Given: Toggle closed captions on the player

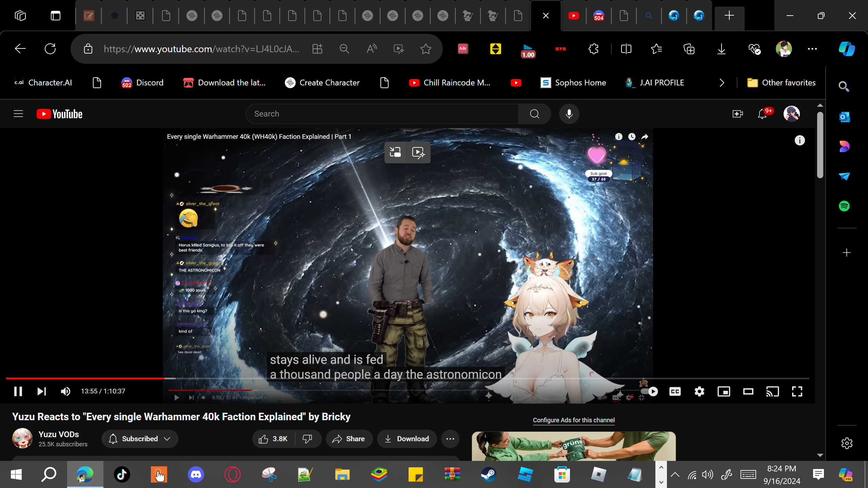Looking at the screenshot, I should click(675, 391).
